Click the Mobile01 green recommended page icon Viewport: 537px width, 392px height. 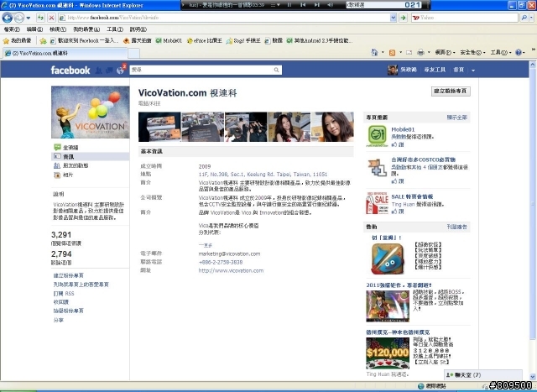click(x=378, y=135)
